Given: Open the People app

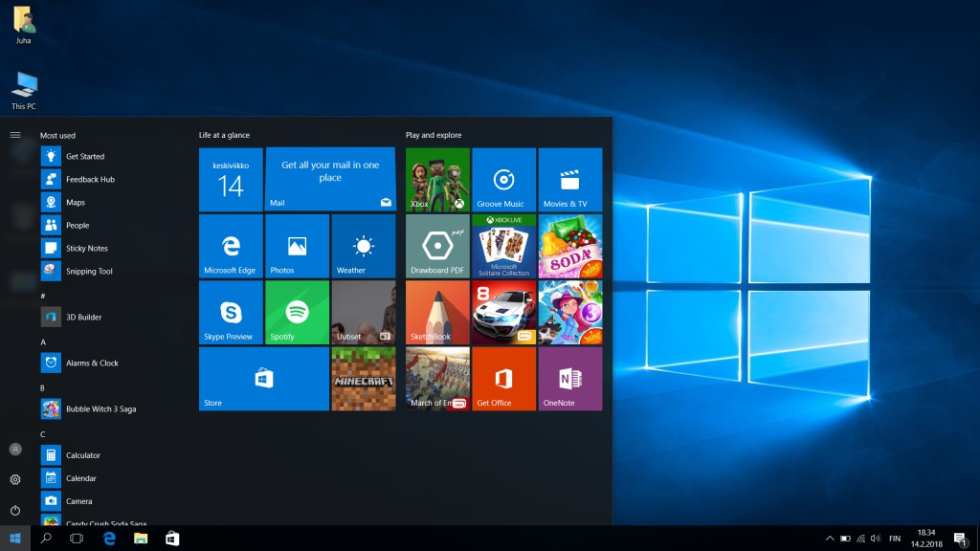Looking at the screenshot, I should tap(113, 225).
